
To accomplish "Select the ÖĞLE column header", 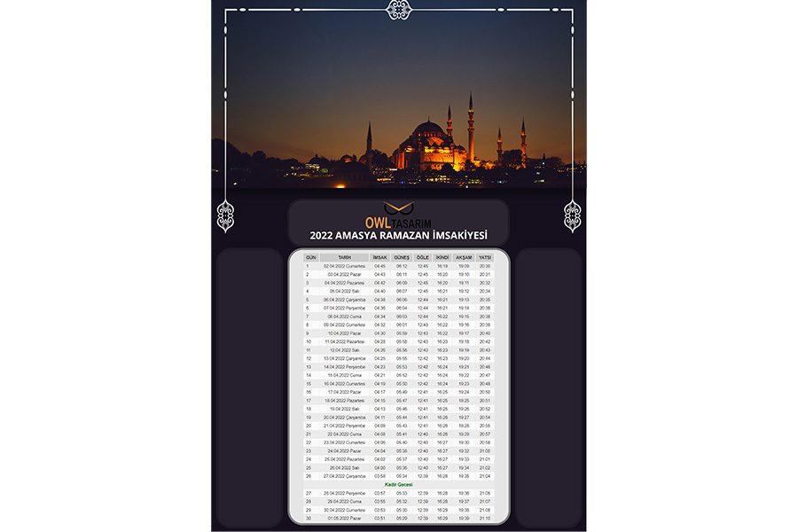I will click(422, 258).
